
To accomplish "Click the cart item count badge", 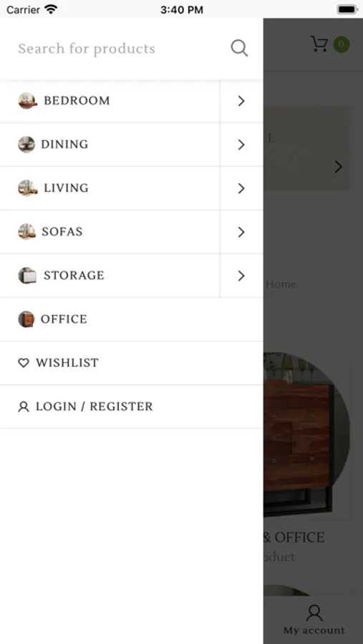I will (342, 44).
